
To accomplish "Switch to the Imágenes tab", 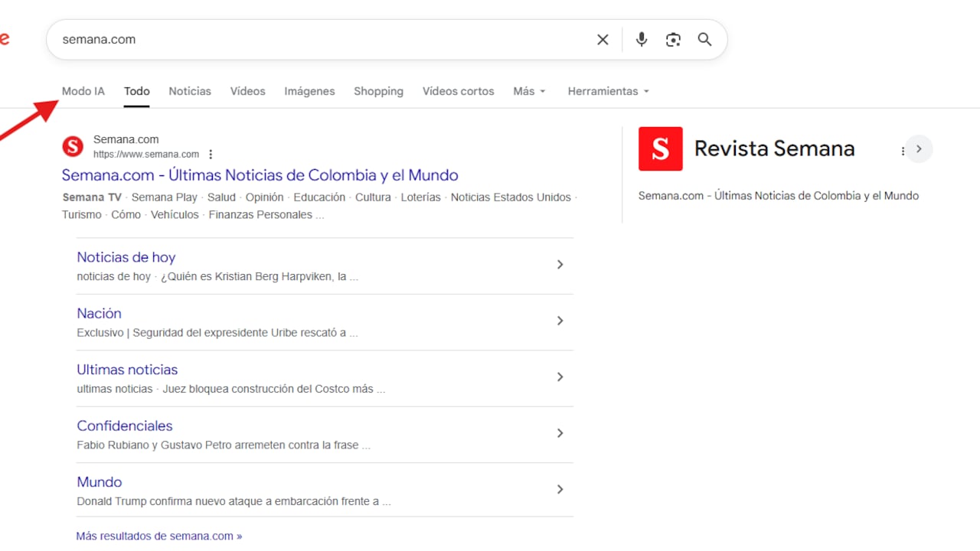I will pos(309,91).
